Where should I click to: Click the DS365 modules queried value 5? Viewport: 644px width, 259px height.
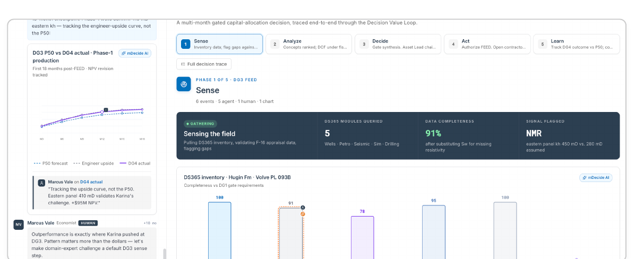point(327,133)
